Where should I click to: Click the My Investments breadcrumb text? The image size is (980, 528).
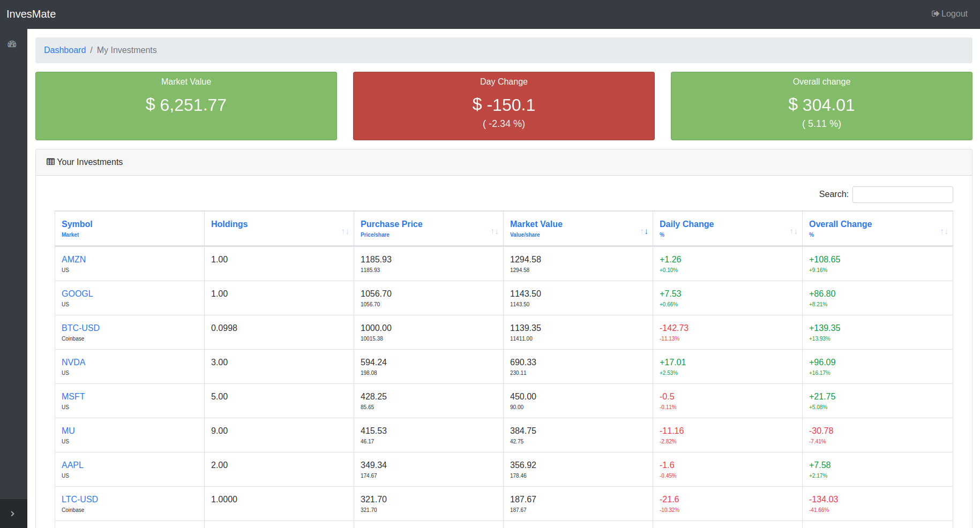[x=127, y=50]
